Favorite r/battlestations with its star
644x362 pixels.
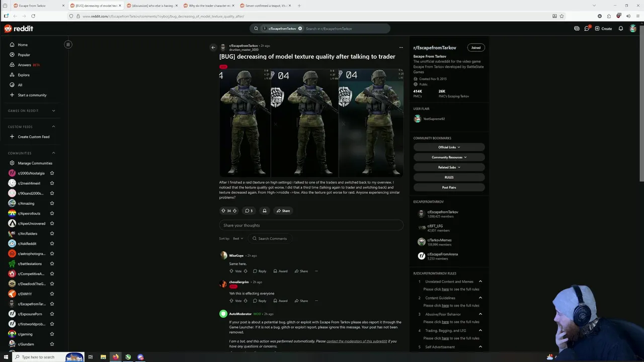click(x=52, y=263)
